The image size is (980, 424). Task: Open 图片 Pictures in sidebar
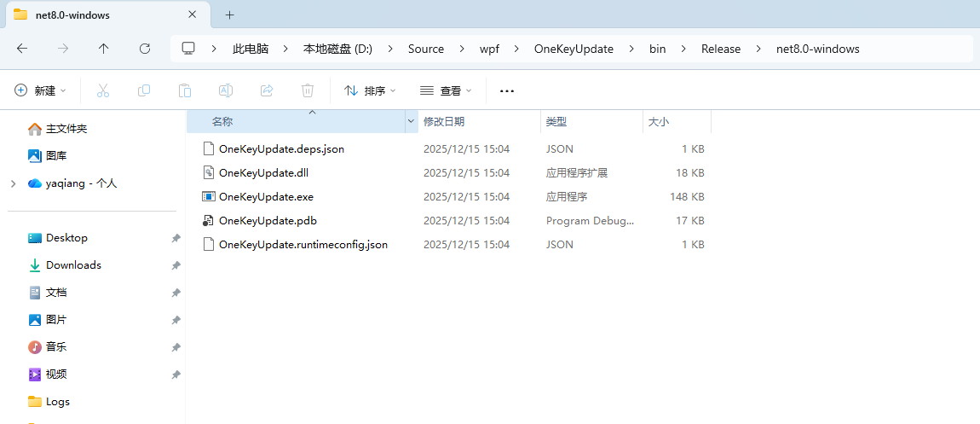(48, 320)
